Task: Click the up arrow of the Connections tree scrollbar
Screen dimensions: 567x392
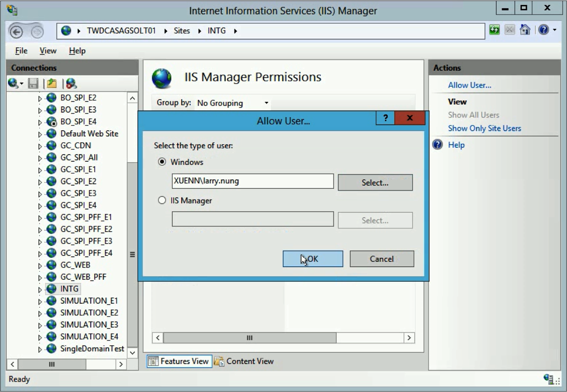Action: point(133,98)
